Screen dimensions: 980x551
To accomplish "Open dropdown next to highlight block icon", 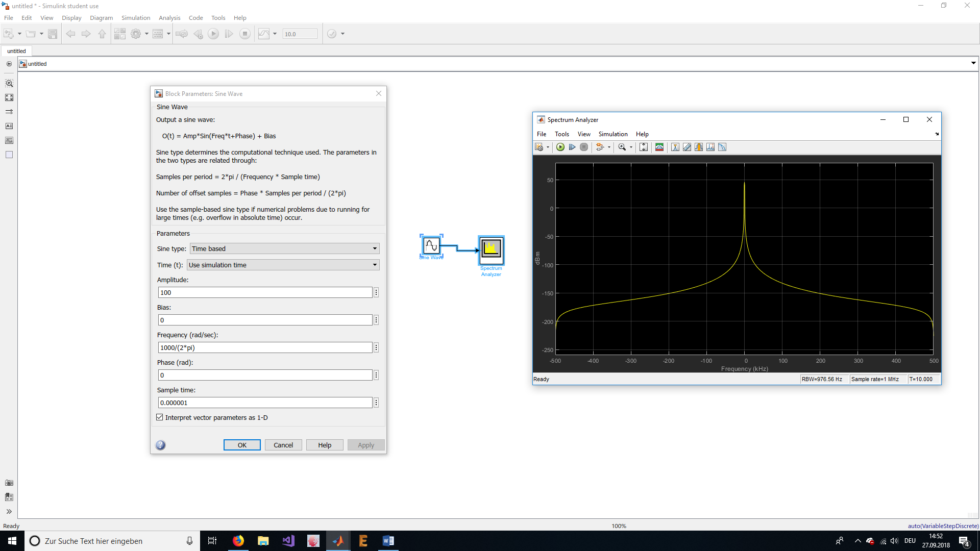I will [x=609, y=147].
